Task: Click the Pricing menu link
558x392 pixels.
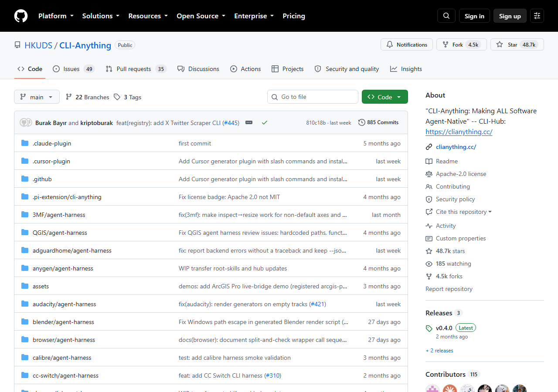Action: click(294, 16)
